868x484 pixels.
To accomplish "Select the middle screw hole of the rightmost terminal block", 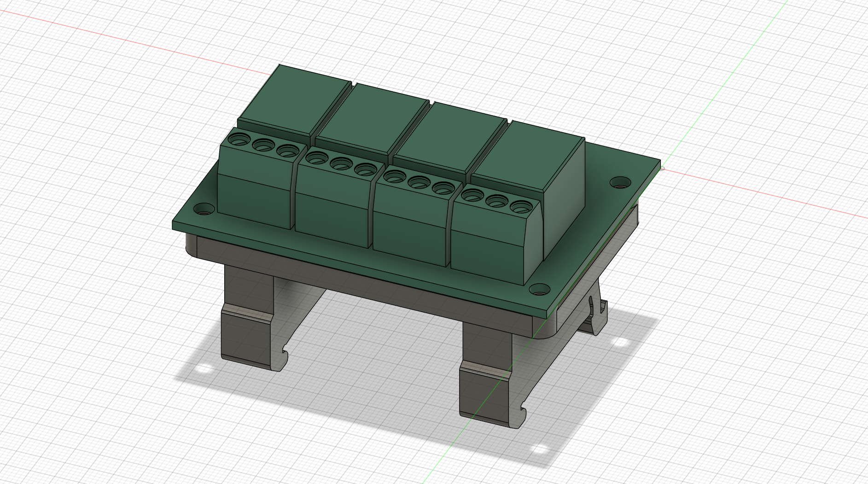I will coord(496,201).
